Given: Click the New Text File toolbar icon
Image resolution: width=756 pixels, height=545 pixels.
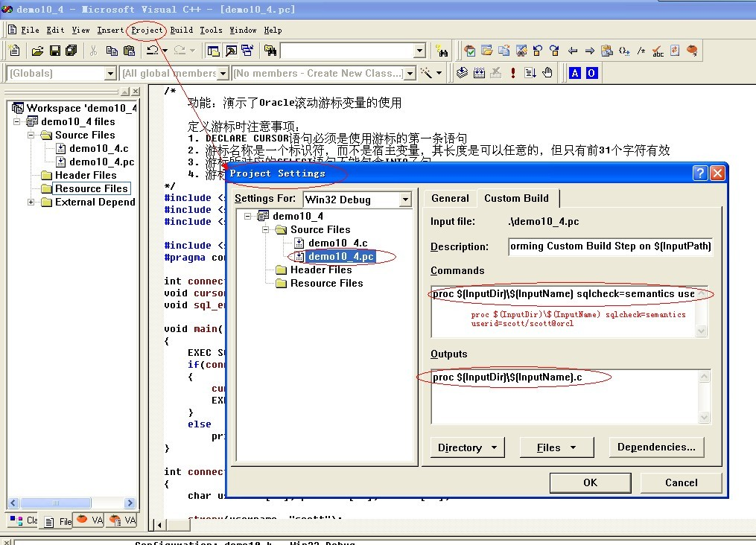Looking at the screenshot, I should (x=14, y=50).
